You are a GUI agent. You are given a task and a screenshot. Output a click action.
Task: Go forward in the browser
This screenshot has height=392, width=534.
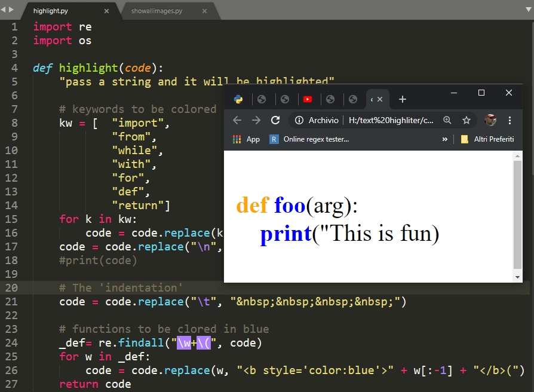pyautogui.click(x=256, y=120)
